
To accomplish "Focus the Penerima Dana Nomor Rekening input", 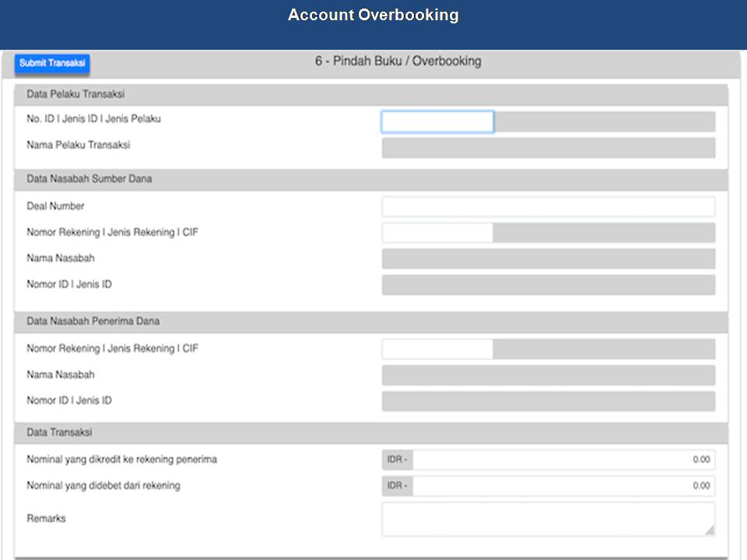I will tap(437, 349).
